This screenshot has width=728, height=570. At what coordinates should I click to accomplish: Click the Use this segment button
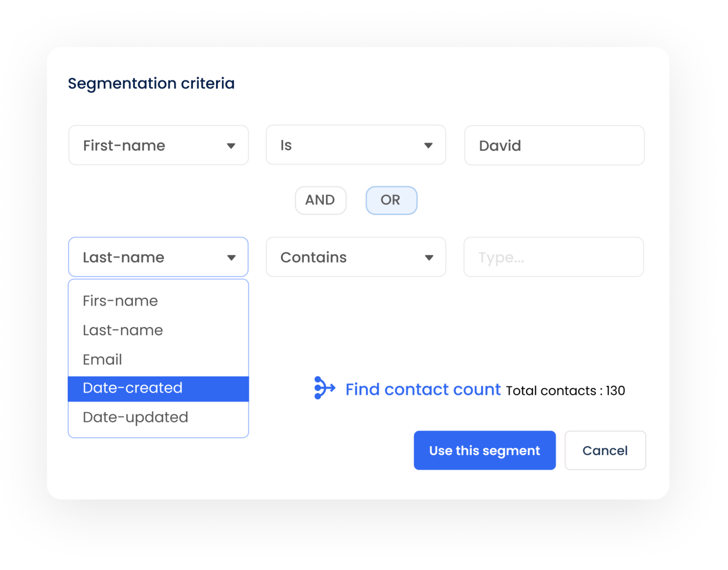point(484,450)
